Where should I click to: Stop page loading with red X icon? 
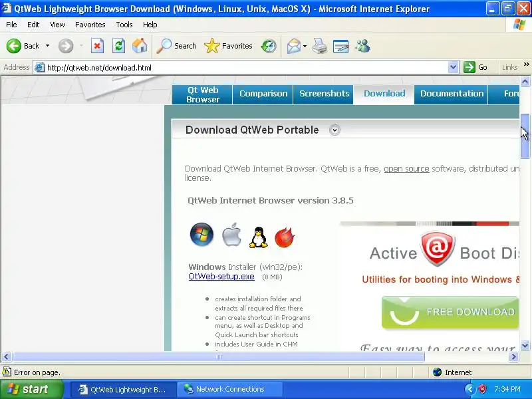97,46
